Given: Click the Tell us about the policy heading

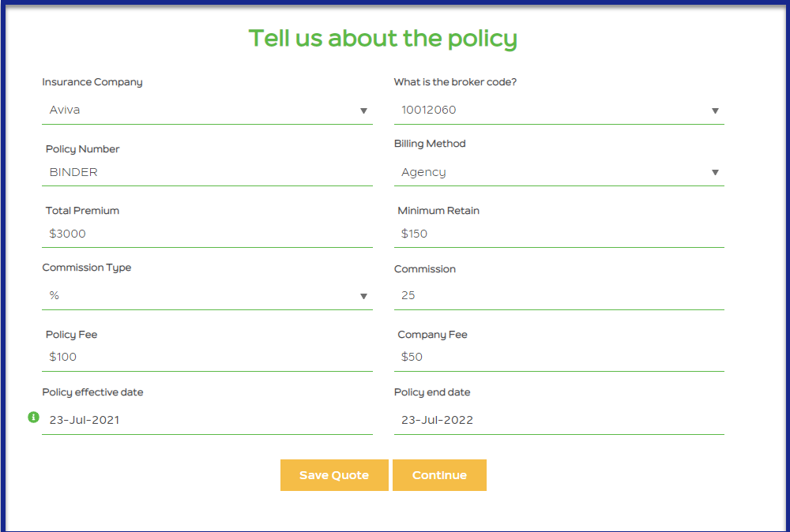Looking at the screenshot, I should pos(383,39).
